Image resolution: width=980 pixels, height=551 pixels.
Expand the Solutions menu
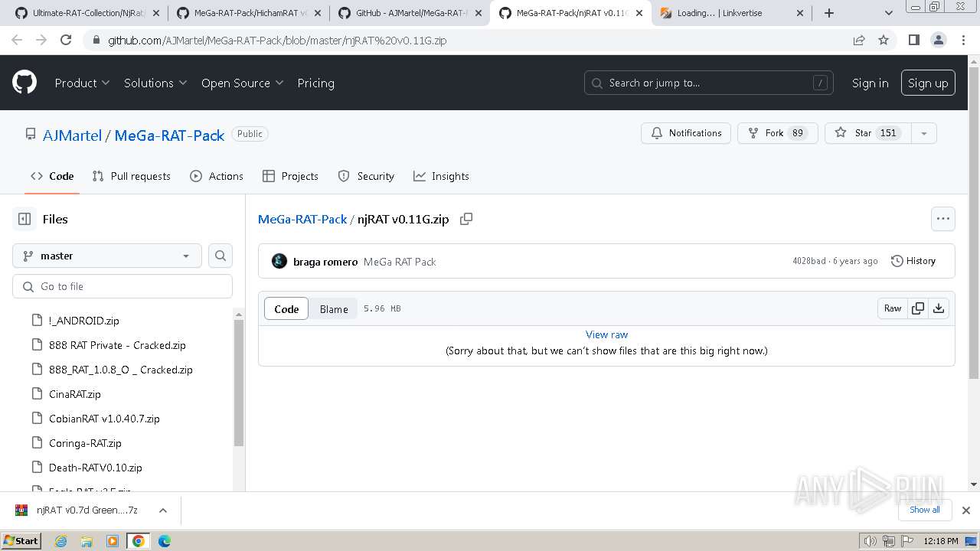[x=155, y=83]
